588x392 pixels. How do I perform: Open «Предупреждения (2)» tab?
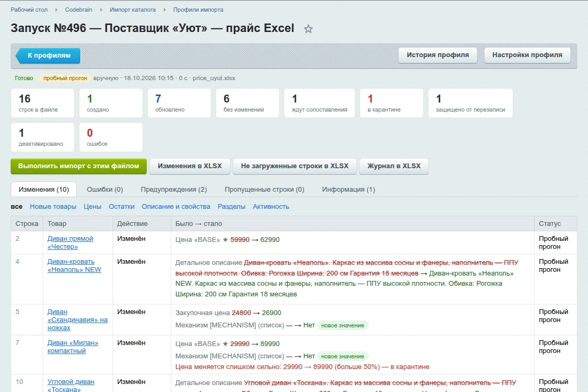click(174, 190)
